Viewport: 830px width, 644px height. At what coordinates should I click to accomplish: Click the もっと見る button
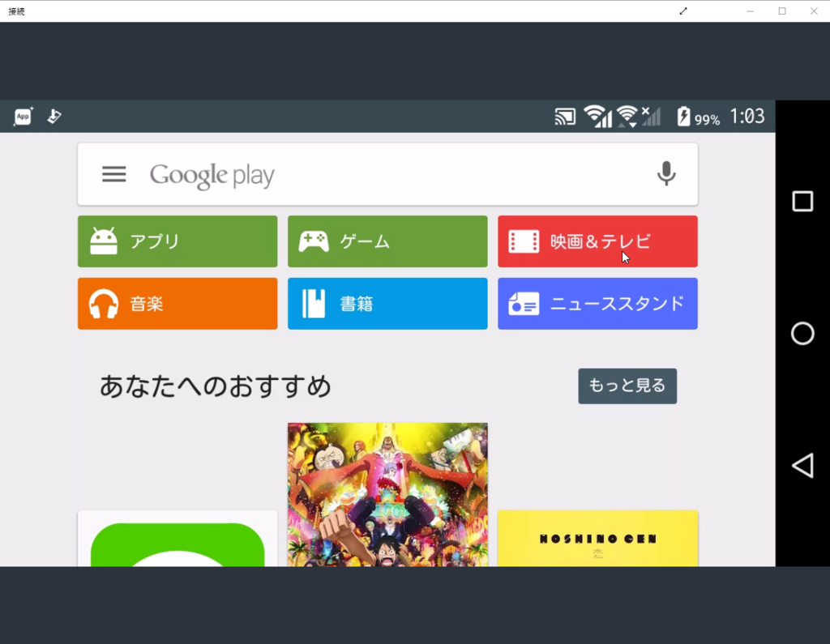627,386
